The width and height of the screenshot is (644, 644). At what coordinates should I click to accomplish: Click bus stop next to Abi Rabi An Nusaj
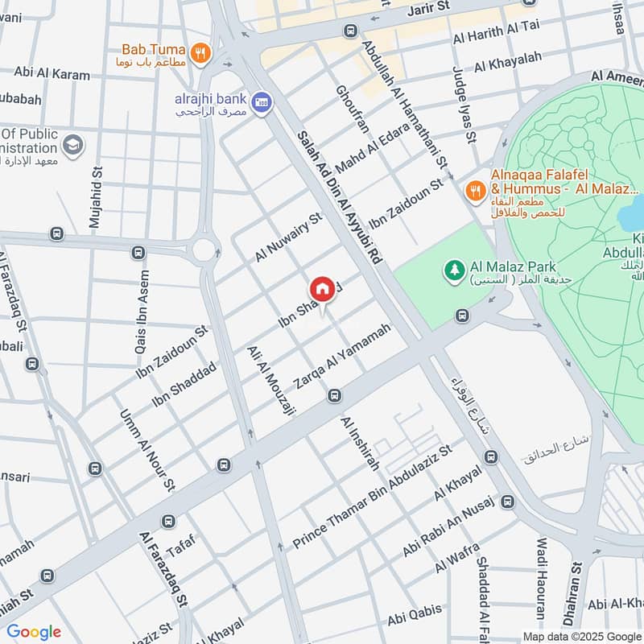(508, 502)
